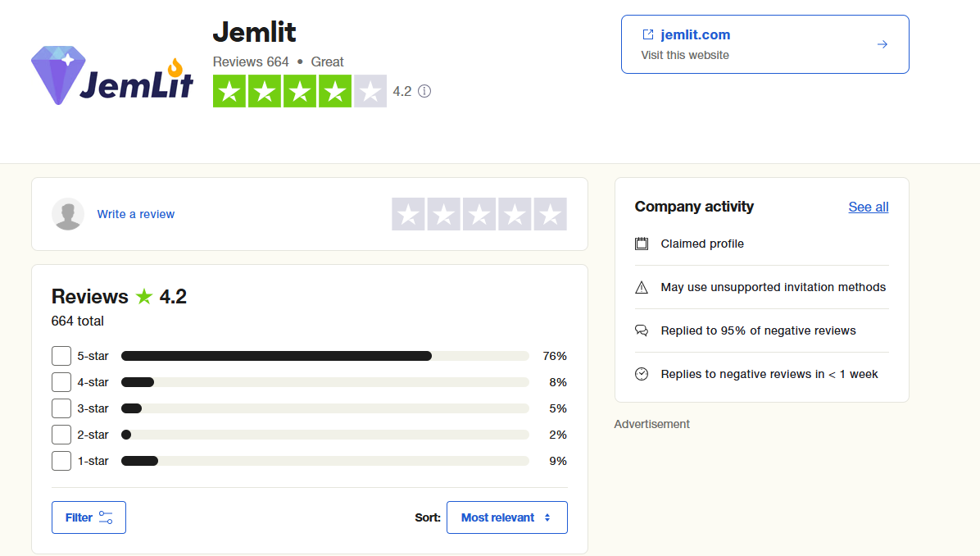Screen dimensions: 980x556
Task: Open the Filter options button
Action: point(88,517)
